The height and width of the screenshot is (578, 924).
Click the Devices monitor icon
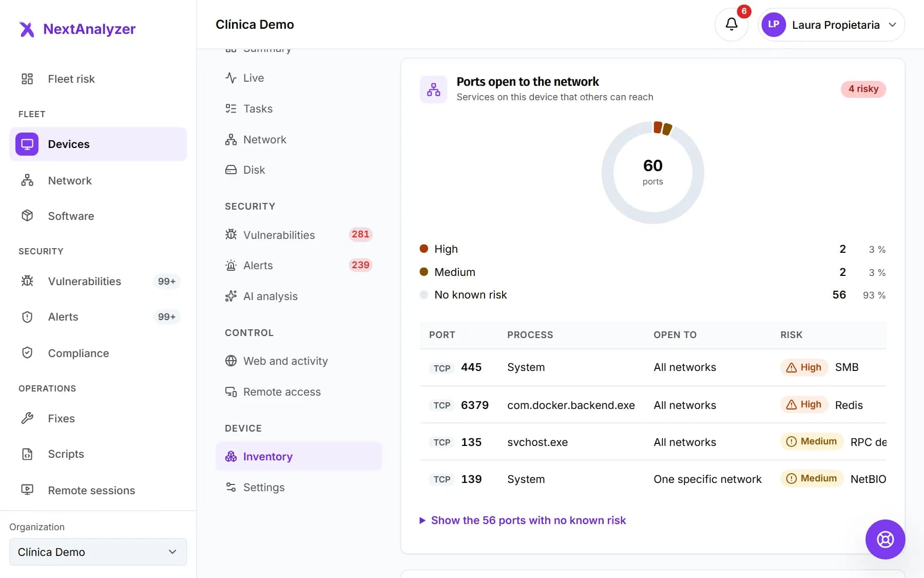pyautogui.click(x=27, y=144)
